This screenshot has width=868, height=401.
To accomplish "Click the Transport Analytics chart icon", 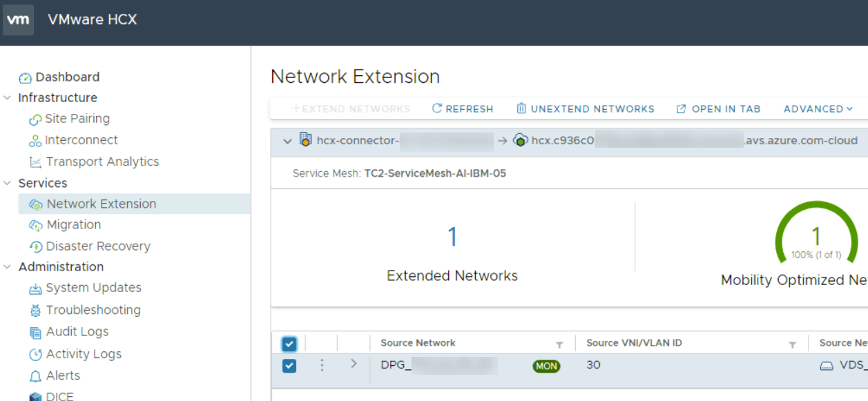I will tap(35, 162).
